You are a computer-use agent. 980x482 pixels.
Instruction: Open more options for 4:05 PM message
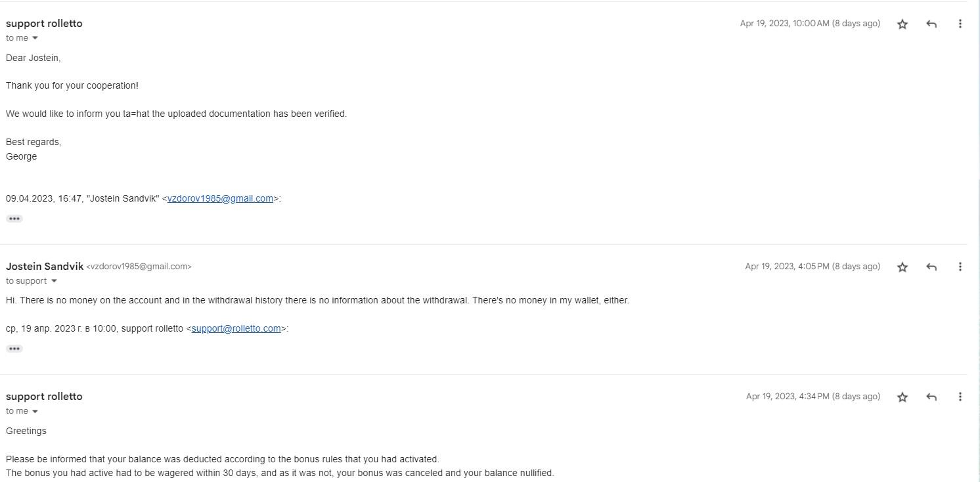960,267
